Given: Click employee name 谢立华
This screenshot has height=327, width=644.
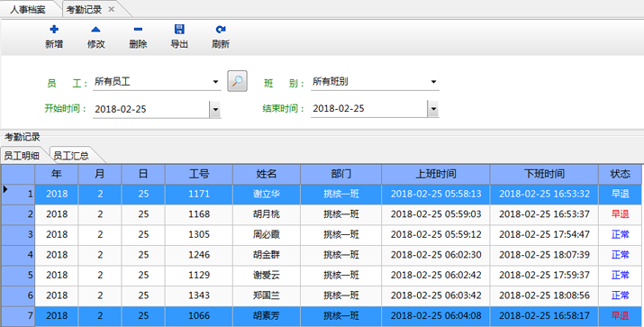Looking at the screenshot, I should tap(267, 194).
